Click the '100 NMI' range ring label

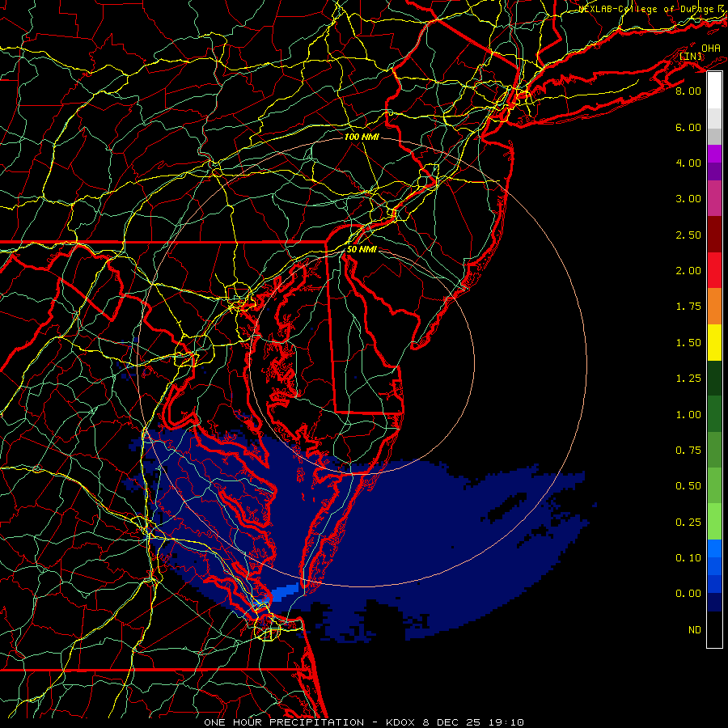(x=362, y=137)
